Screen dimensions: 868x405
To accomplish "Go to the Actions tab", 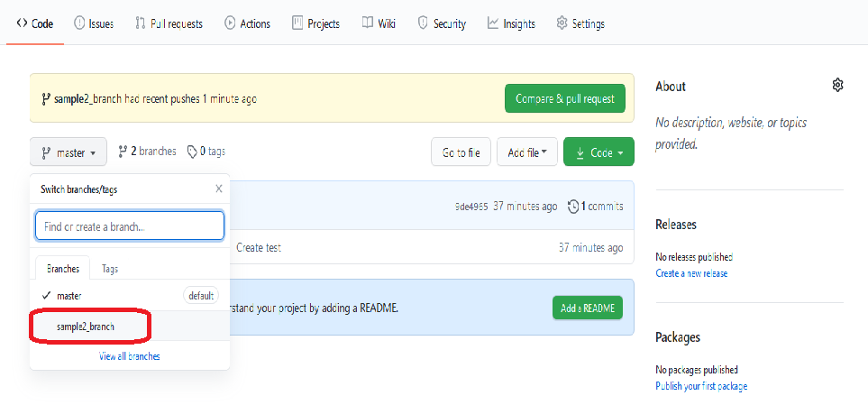I will click(247, 23).
